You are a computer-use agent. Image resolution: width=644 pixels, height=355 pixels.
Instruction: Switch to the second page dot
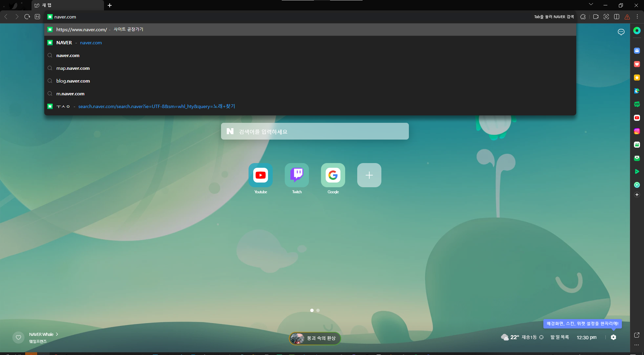(x=318, y=310)
